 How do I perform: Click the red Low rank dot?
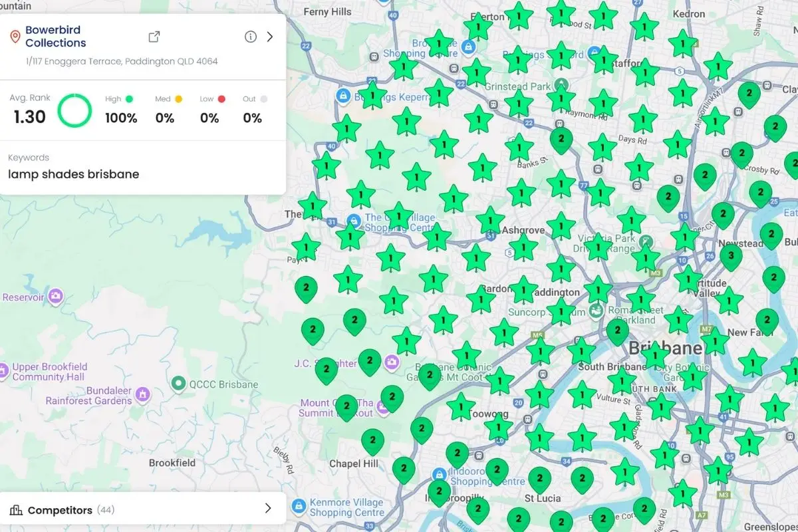tap(221, 99)
